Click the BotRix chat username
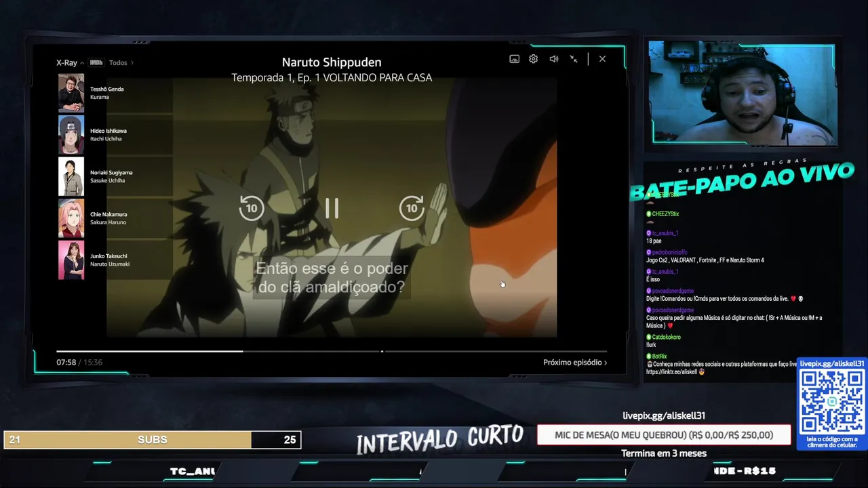 [659, 356]
